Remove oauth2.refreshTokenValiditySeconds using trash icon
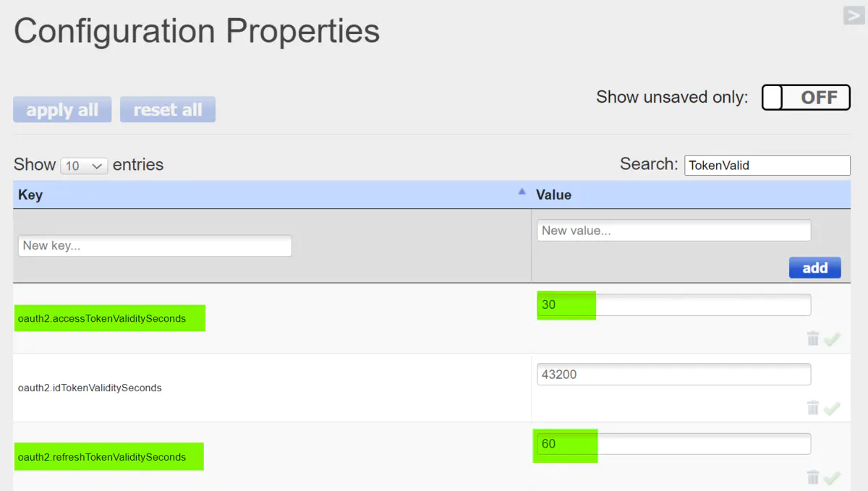Screen dimensions: 868x491 [813, 477]
